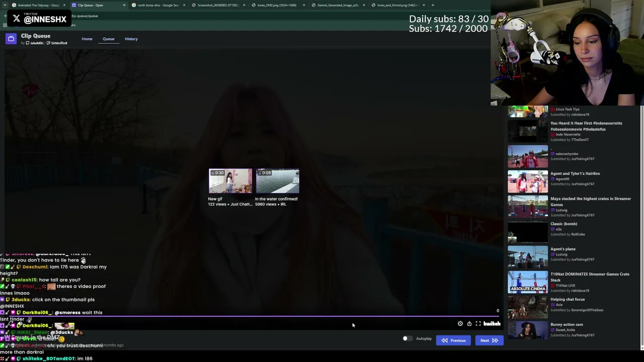Close the Gemini_Generated_Image browser tab
The image size is (644, 362).
[x=364, y=5]
